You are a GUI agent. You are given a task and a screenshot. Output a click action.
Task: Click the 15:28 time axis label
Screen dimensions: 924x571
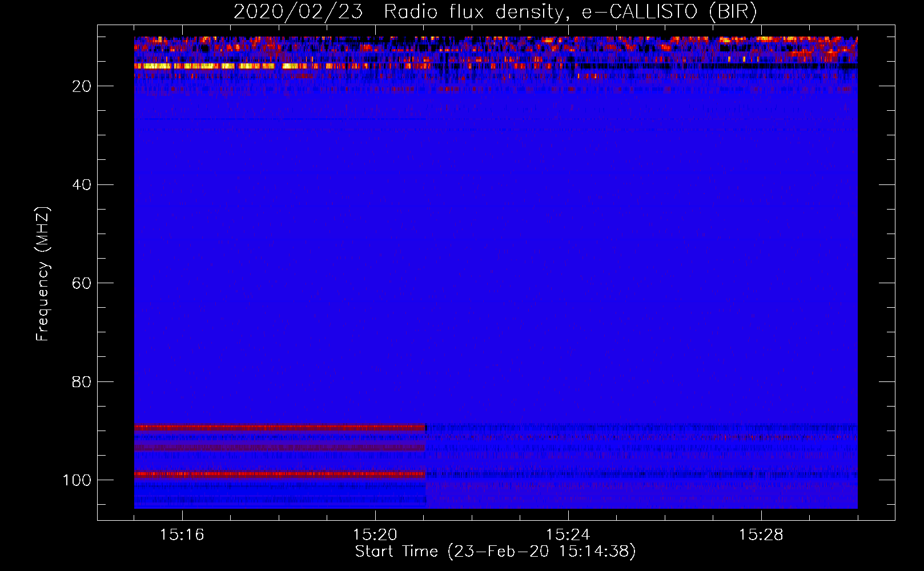[x=761, y=535]
